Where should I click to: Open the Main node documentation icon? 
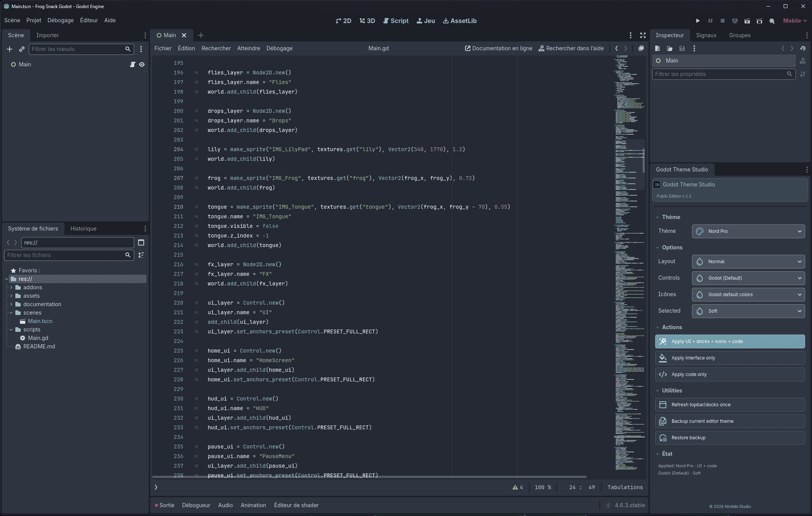click(x=803, y=61)
